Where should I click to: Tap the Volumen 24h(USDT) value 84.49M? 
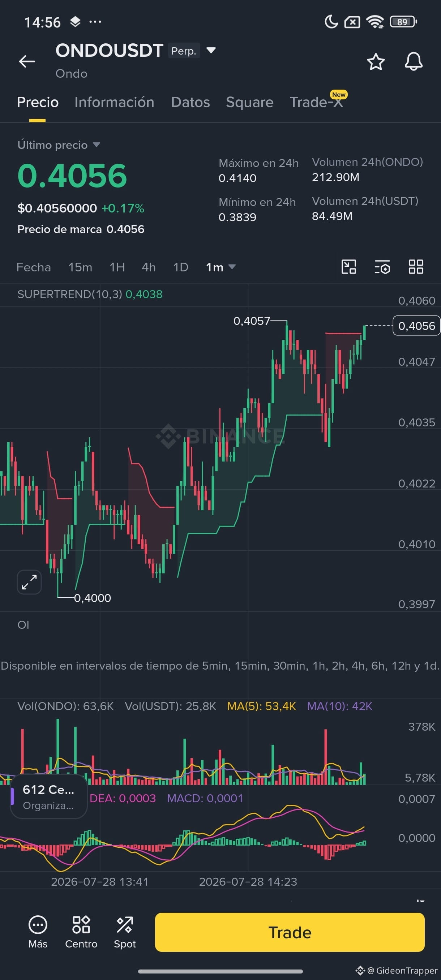[332, 216]
